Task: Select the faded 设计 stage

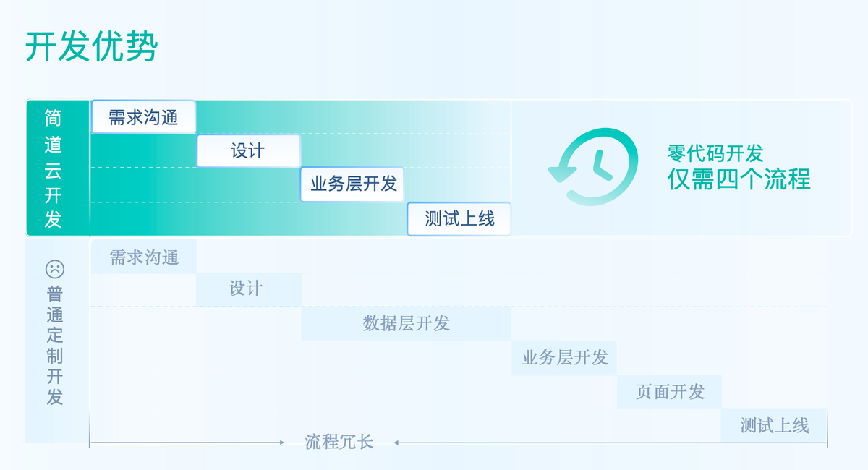Action: coord(248,289)
